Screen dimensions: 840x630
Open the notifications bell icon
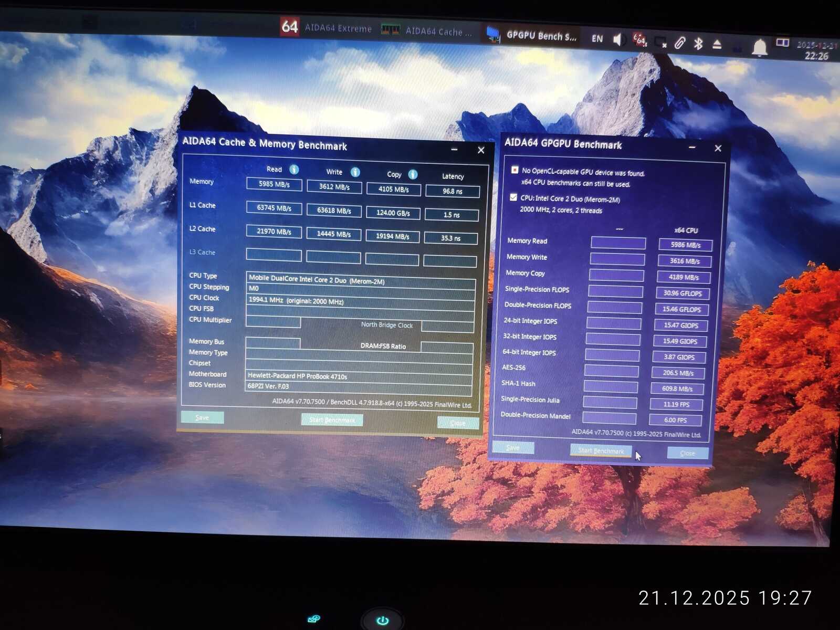(760, 48)
